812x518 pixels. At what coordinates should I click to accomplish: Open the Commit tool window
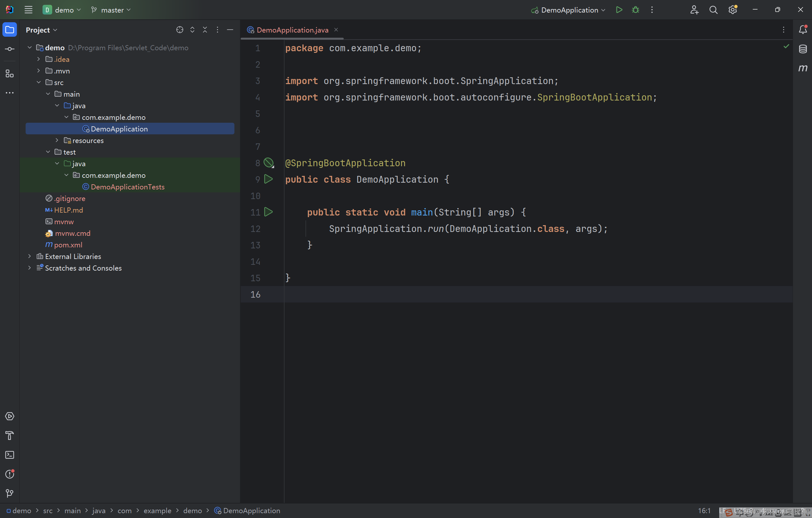(9, 49)
